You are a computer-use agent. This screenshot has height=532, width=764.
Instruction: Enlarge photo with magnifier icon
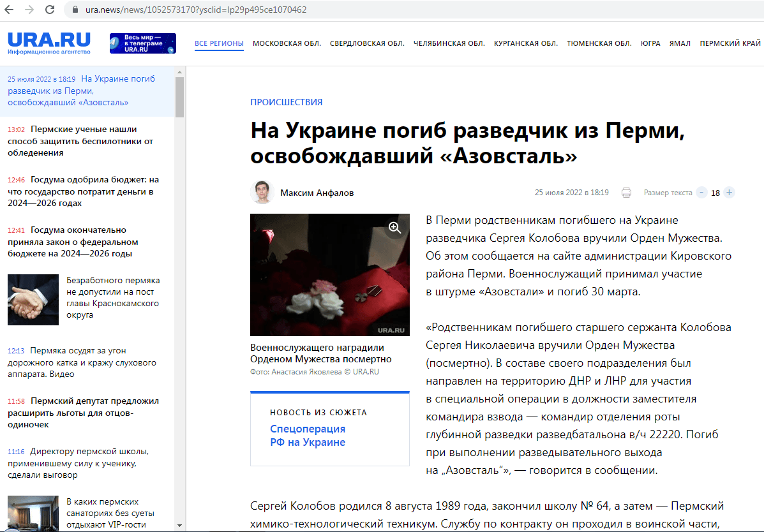pyautogui.click(x=394, y=228)
